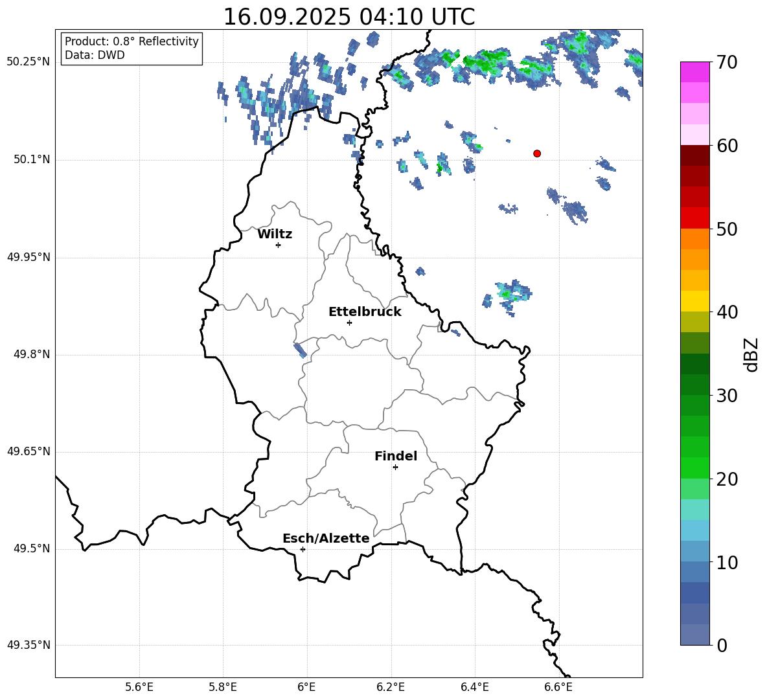Click the Esch/Alzette station cross marker
767x700 pixels.
pyautogui.click(x=303, y=549)
